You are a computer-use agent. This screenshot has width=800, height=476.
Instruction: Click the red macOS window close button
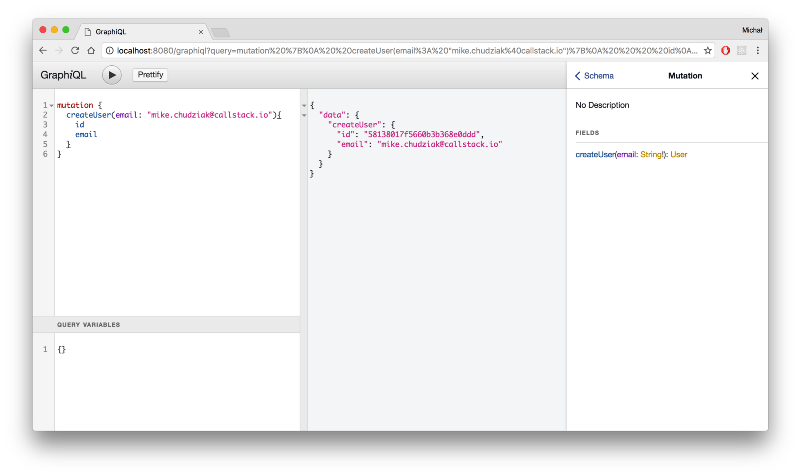point(43,30)
